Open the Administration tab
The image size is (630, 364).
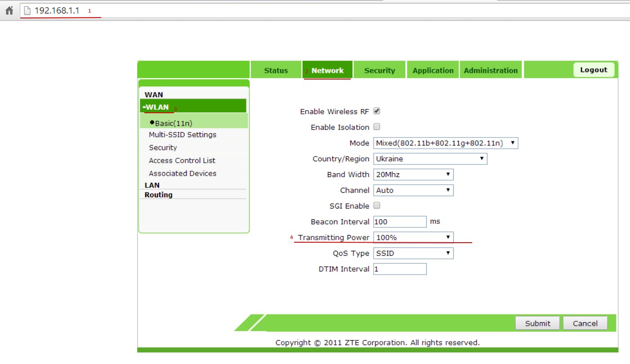pyautogui.click(x=491, y=71)
